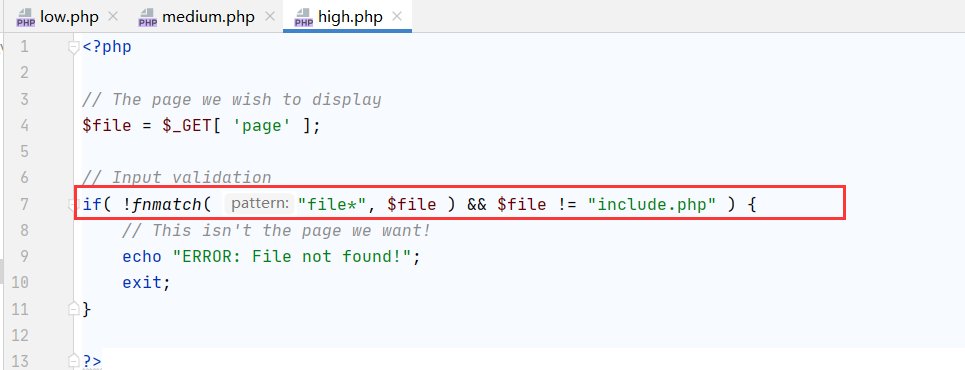This screenshot has width=965, height=370.
Task: Collapse the if block fold on line 7
Action: pos(74,204)
